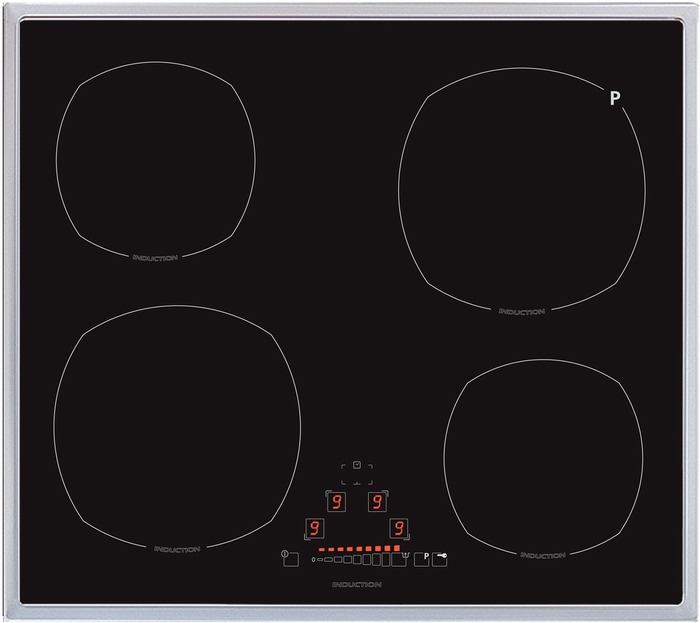The width and height of the screenshot is (700, 623).
Task: Touch the rear-right cooking zone center
Action: click(521, 188)
